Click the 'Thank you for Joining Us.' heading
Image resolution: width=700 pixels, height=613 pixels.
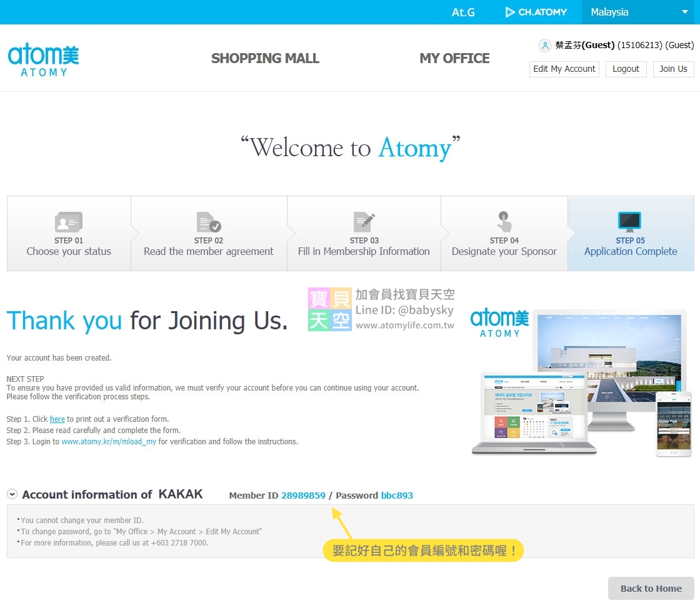[147, 321]
